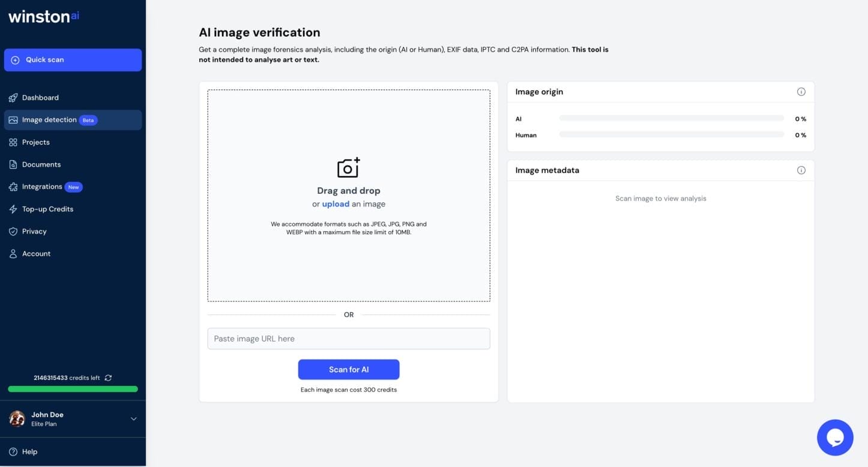Image resolution: width=868 pixels, height=467 pixels.
Task: Open the Projects section
Action: point(35,142)
